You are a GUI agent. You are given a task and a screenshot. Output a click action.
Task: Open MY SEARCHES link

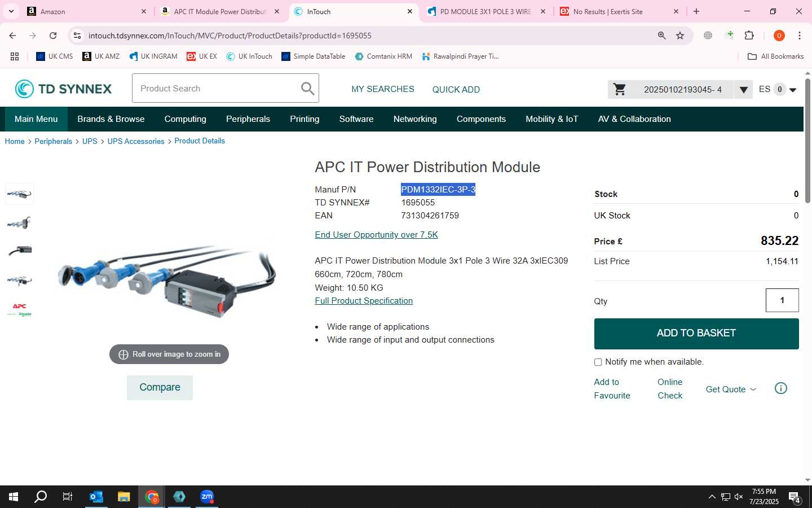pos(383,89)
